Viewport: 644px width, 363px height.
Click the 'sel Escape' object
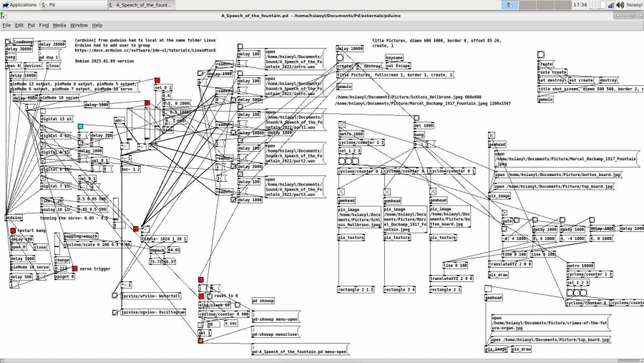pyautogui.click(x=398, y=66)
